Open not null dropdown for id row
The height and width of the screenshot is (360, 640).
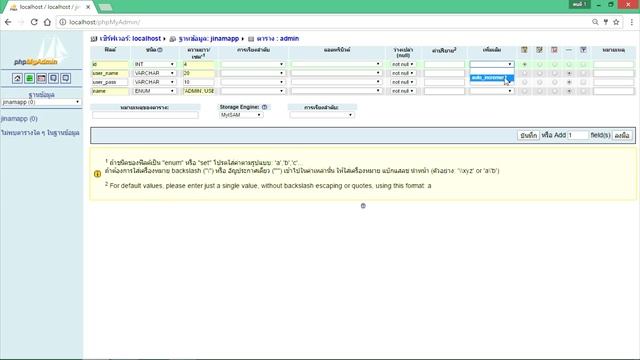click(x=403, y=64)
